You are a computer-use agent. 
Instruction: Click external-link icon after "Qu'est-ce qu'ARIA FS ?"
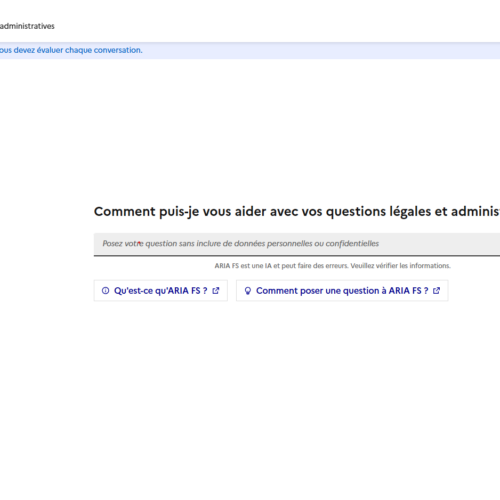(x=216, y=291)
